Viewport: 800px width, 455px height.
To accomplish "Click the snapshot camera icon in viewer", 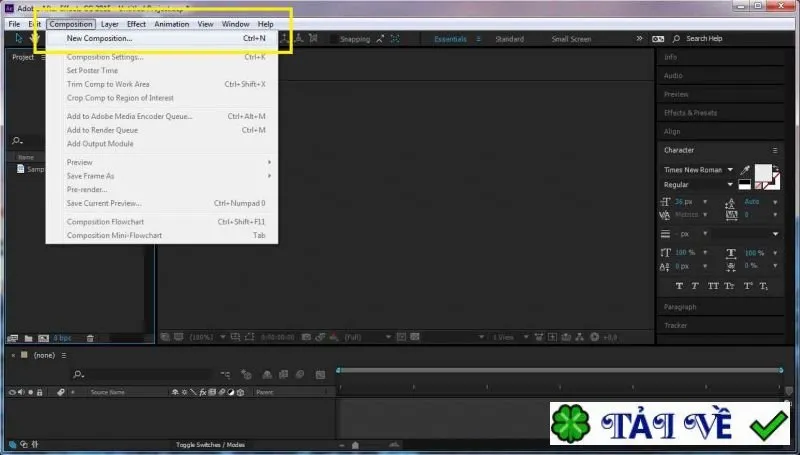I will pos(306,337).
